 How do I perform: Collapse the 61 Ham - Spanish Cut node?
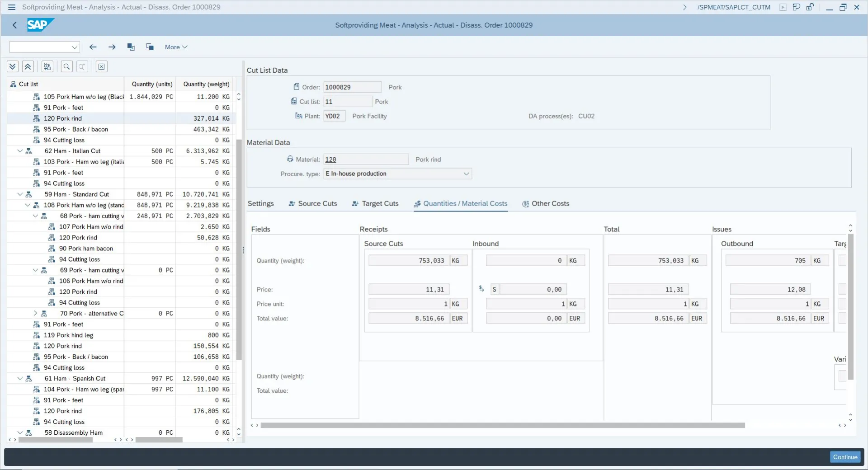[20, 379]
